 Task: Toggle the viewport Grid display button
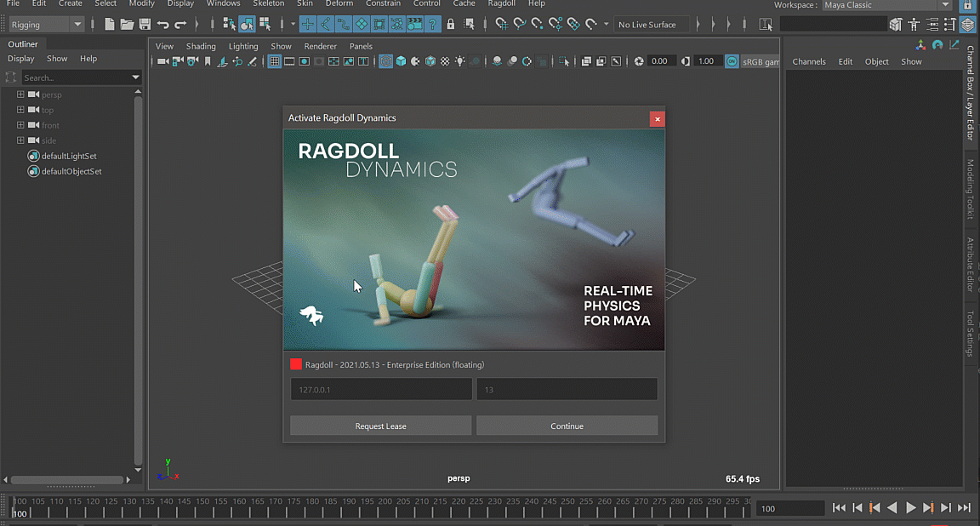click(274, 61)
